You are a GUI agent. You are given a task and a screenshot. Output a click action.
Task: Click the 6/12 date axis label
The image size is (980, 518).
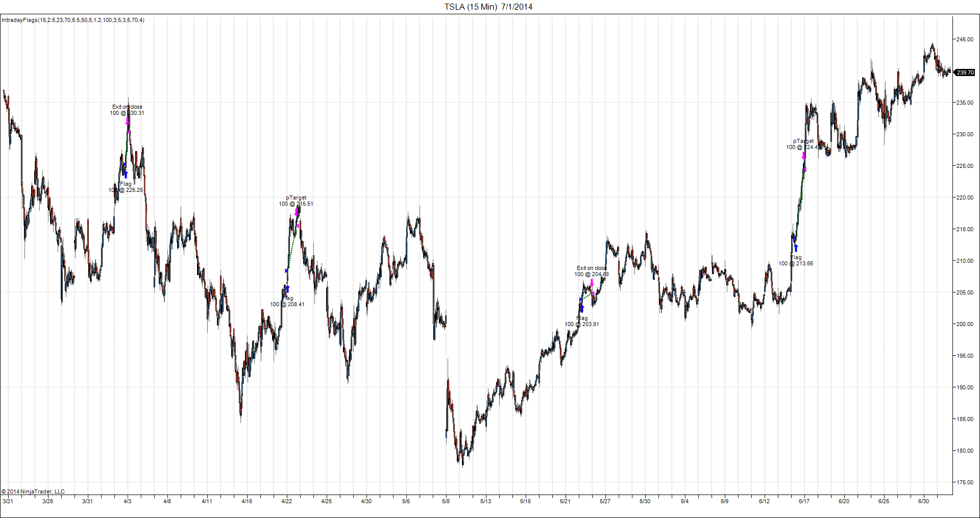click(x=764, y=501)
